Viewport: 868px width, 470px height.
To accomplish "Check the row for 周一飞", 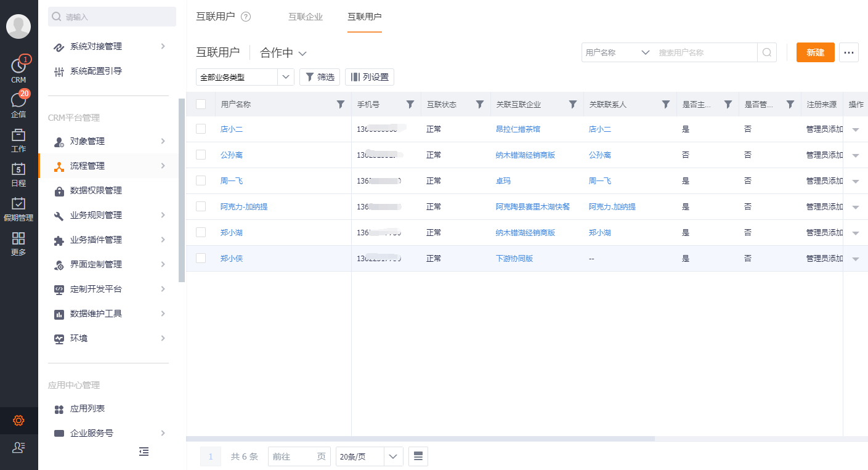I will [201, 180].
